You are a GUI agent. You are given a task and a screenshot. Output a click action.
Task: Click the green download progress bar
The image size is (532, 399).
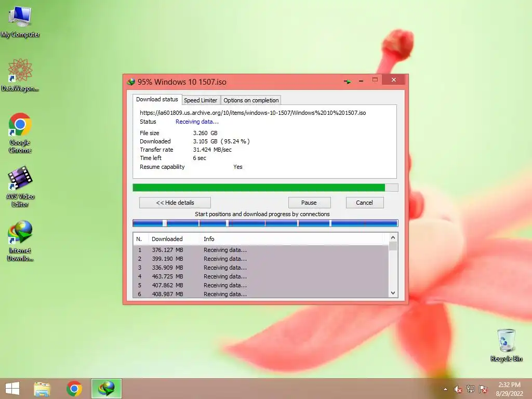[265, 188]
